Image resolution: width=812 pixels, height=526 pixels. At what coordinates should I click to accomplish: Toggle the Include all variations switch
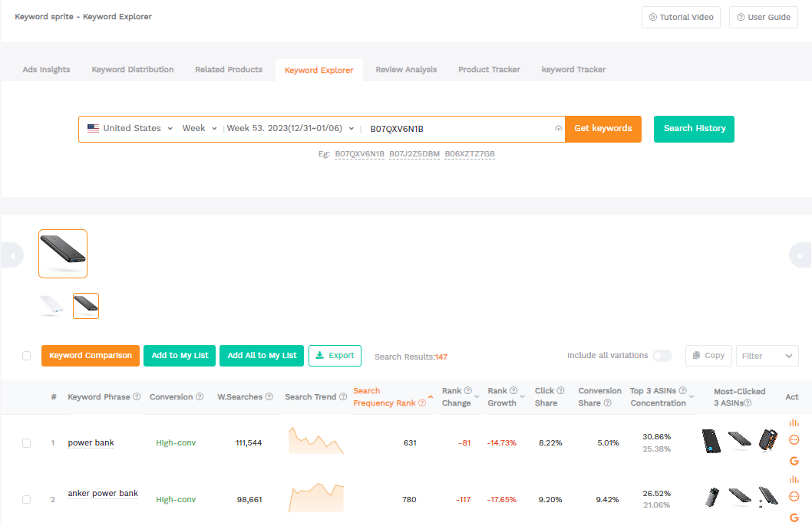(662, 356)
